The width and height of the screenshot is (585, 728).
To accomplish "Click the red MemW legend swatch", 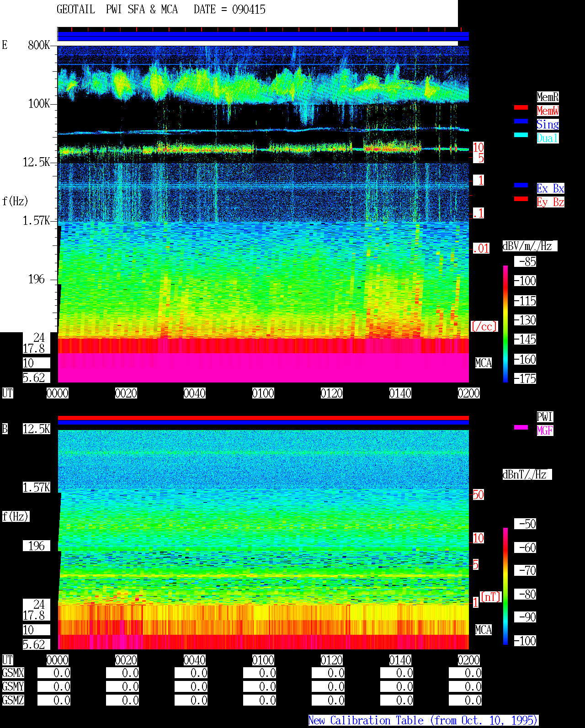I will 521,107.
